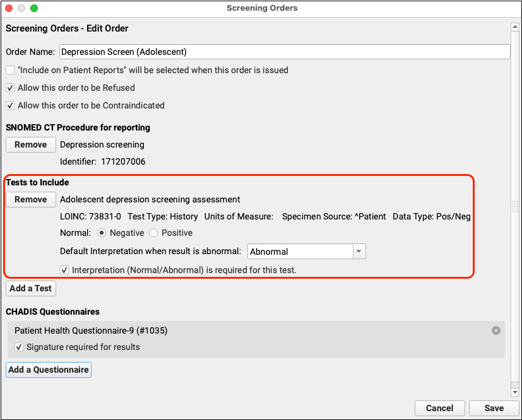The width and height of the screenshot is (522, 420).
Task: Open the Default Interpretation dropdown
Action: pyautogui.click(x=359, y=252)
